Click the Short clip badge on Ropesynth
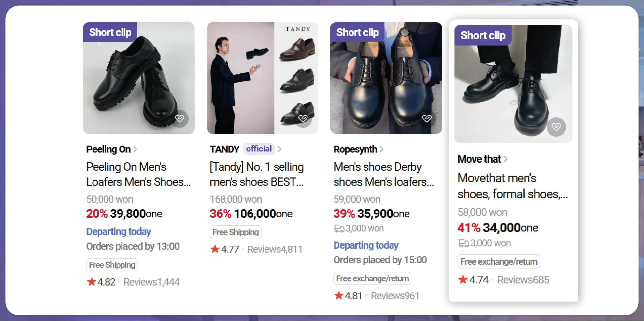Screen dimensions: 644x321 tap(357, 32)
